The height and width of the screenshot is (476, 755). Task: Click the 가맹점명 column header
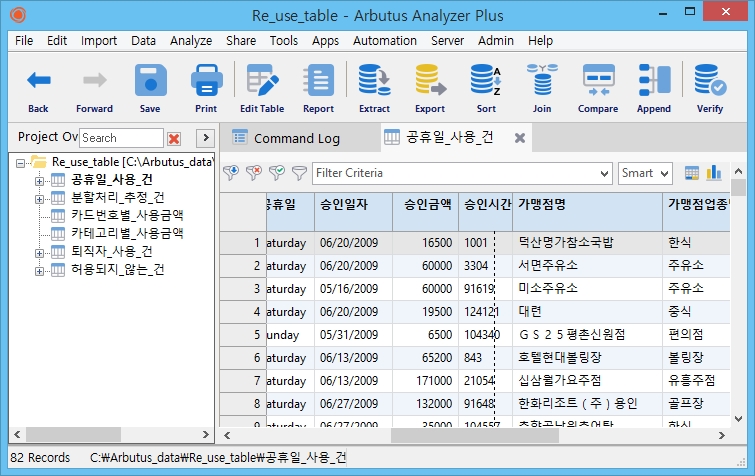click(x=587, y=212)
